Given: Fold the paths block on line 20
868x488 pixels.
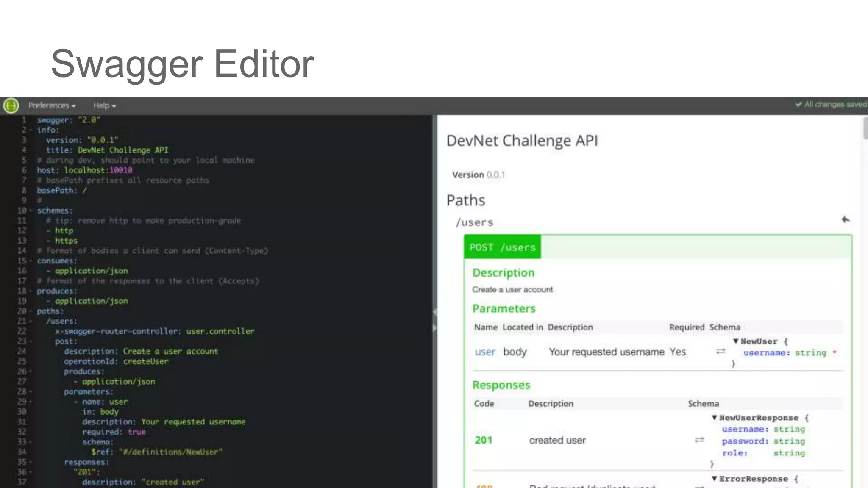Looking at the screenshot, I should tap(31, 311).
